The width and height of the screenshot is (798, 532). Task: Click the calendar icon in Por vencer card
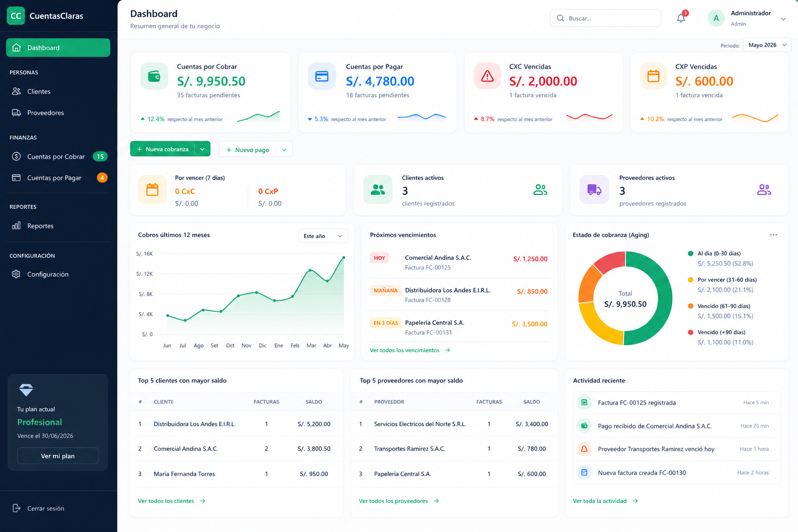tap(152, 190)
